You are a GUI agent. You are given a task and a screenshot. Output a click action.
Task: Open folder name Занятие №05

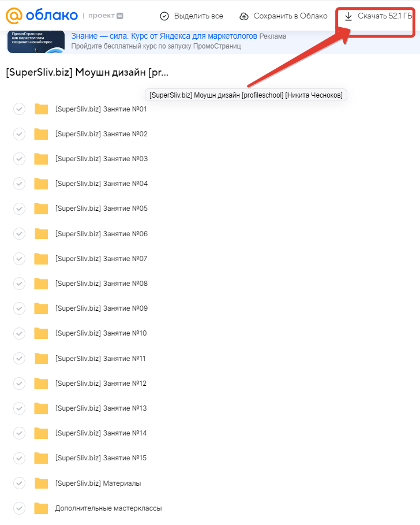[x=102, y=208]
